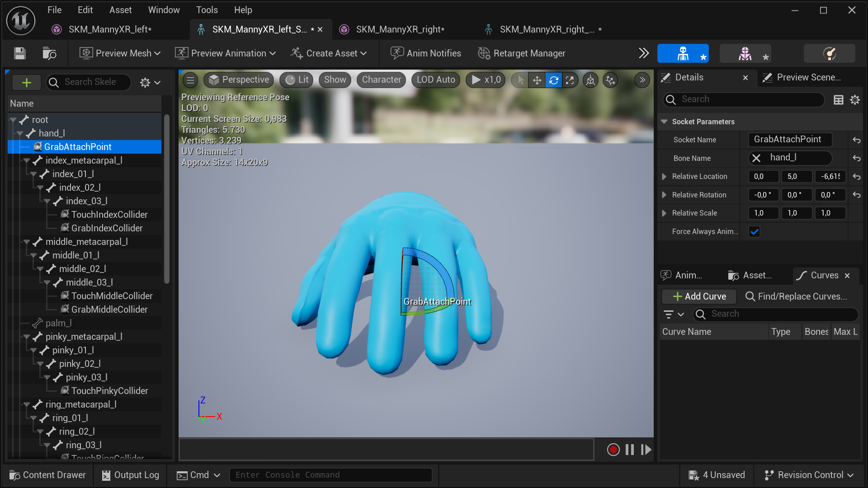The height and width of the screenshot is (488, 868).
Task: Collapse the index_metacarpal_l bone tree
Action: pyautogui.click(x=27, y=160)
